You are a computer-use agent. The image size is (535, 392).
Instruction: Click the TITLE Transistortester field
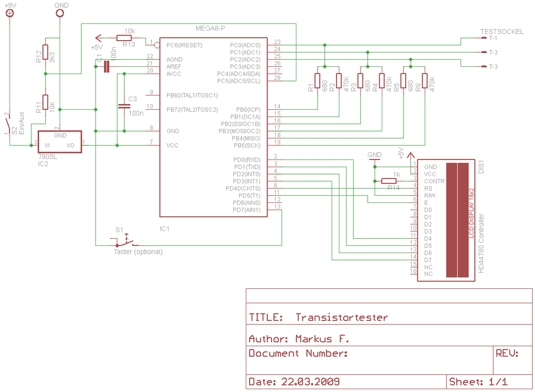389,318
